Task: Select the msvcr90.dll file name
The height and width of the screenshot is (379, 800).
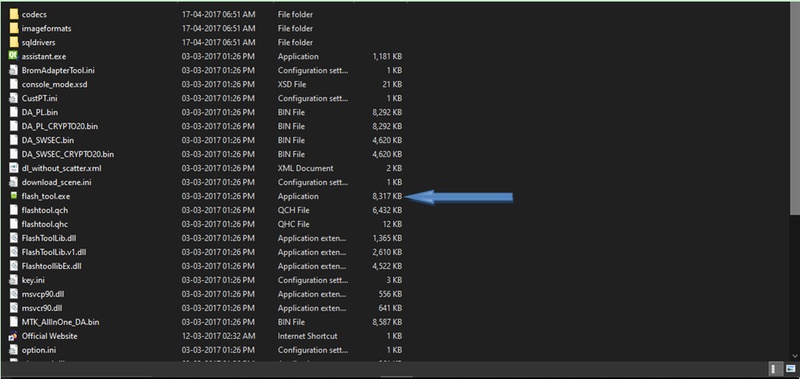Action: click(x=42, y=308)
